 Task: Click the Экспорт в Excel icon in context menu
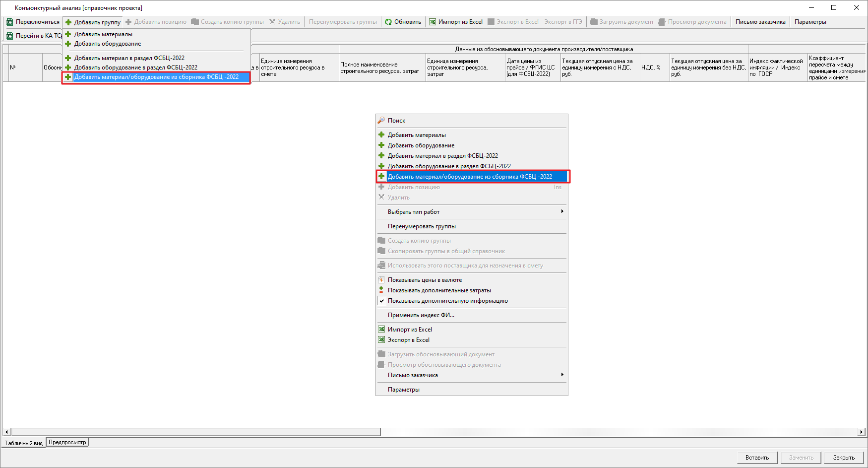381,340
